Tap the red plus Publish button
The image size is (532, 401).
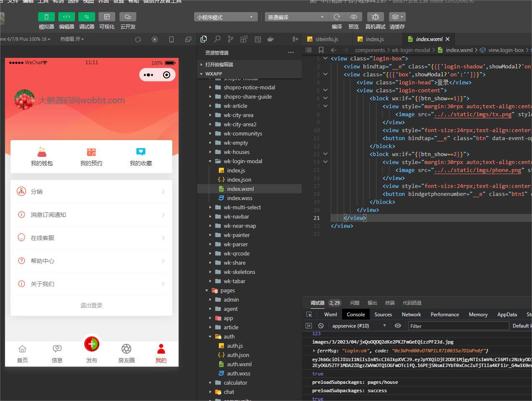click(91, 344)
